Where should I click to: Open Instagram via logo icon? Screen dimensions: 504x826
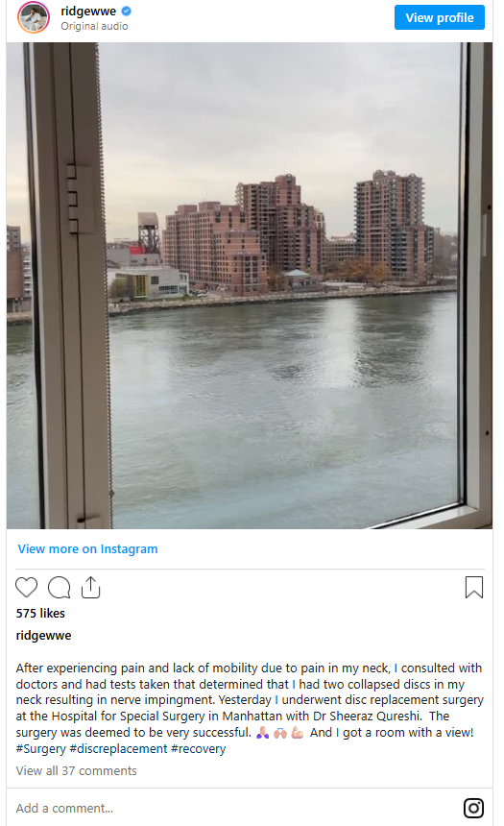pyautogui.click(x=473, y=808)
